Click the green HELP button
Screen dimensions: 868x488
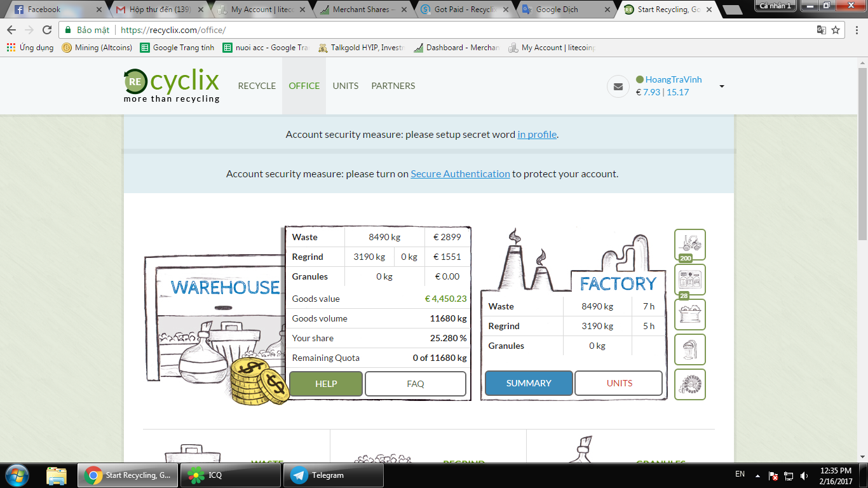pyautogui.click(x=326, y=384)
